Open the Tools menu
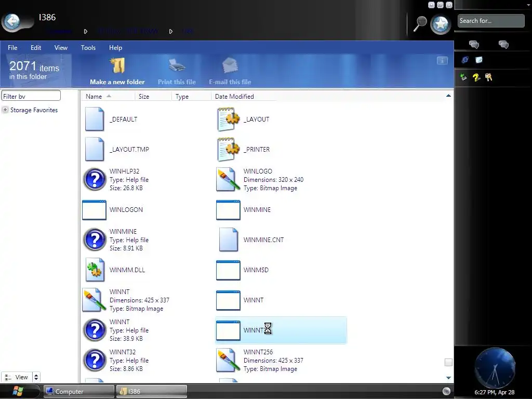 point(88,48)
